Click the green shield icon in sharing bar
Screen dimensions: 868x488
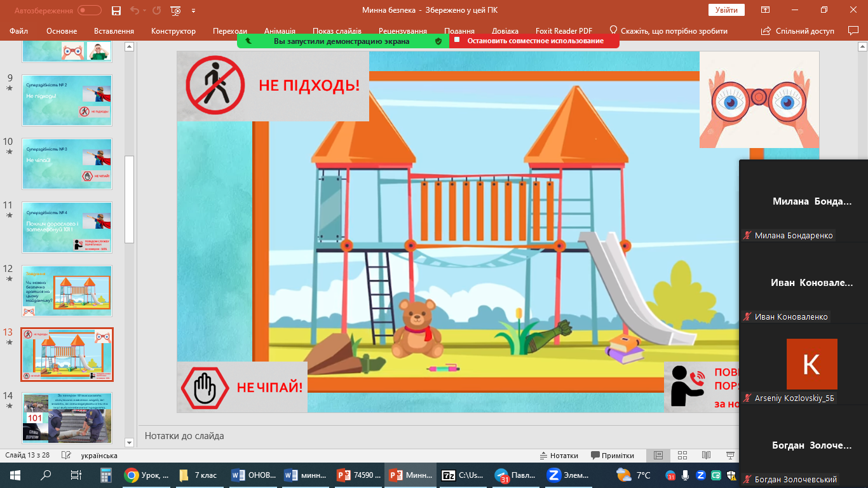click(438, 41)
